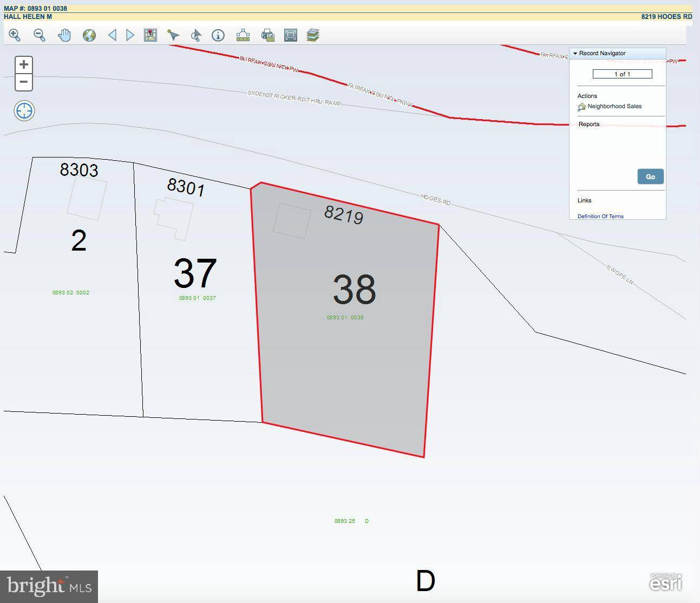This screenshot has width=700, height=603.
Task: Click the 'HOOES RD' road label
Action: (436, 200)
